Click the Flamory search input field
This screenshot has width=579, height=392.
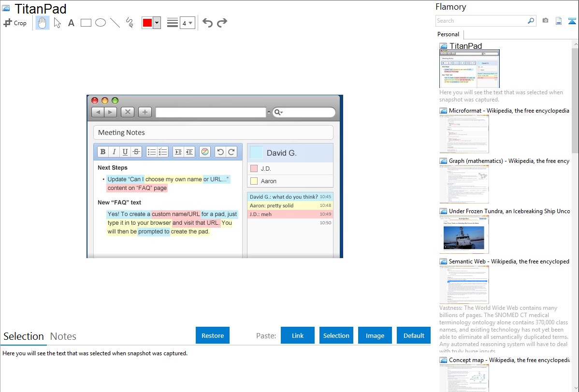tap(481, 21)
